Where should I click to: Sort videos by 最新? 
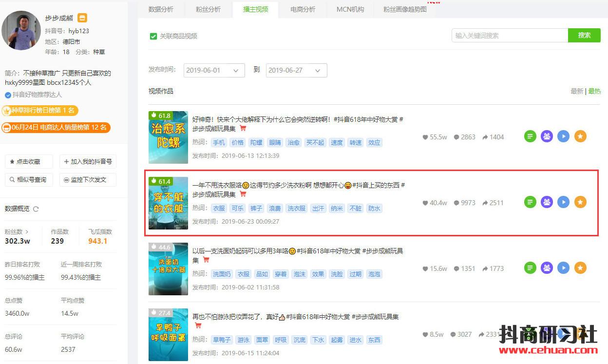(577, 91)
